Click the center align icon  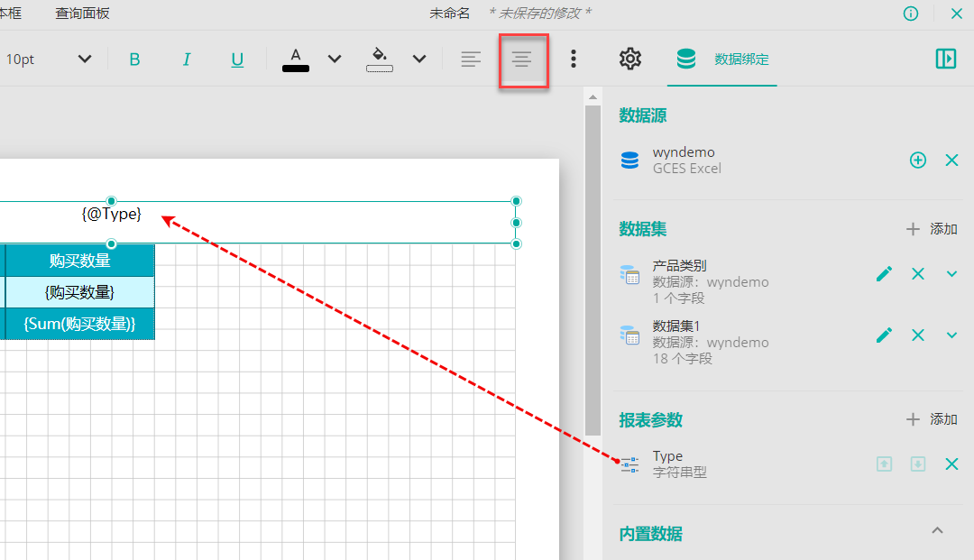522,60
